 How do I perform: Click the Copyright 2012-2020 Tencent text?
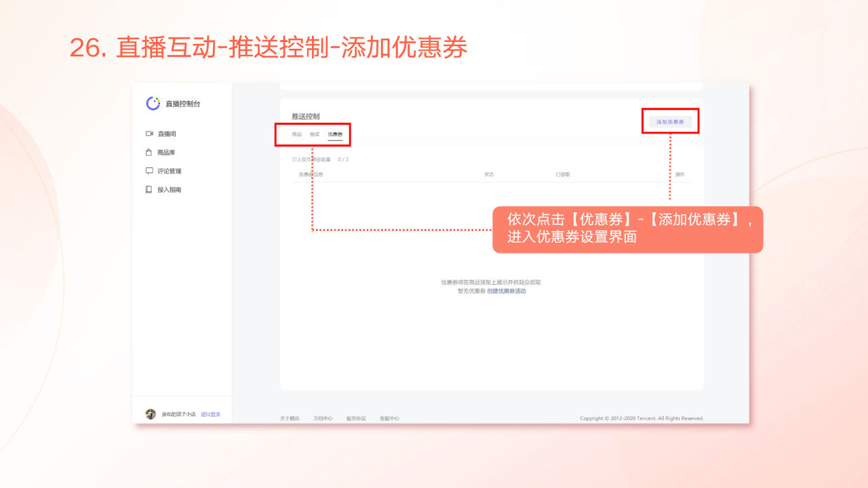pos(642,418)
